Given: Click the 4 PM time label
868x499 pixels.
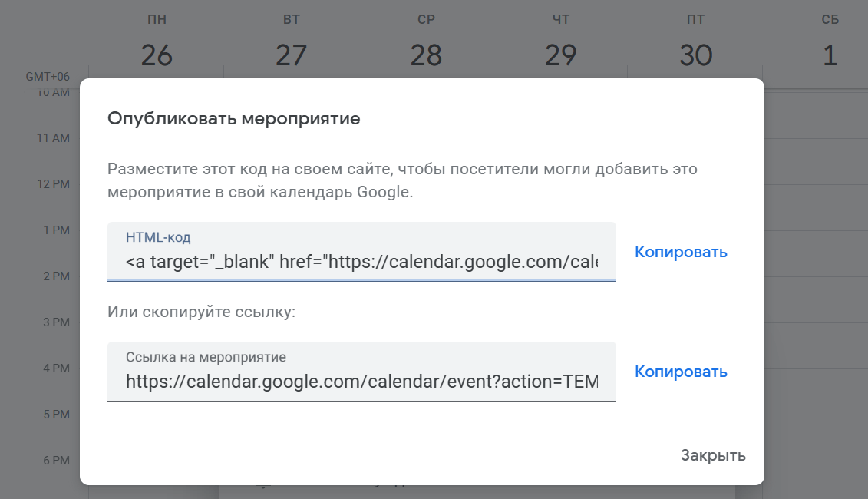Looking at the screenshot, I should 57,368.
